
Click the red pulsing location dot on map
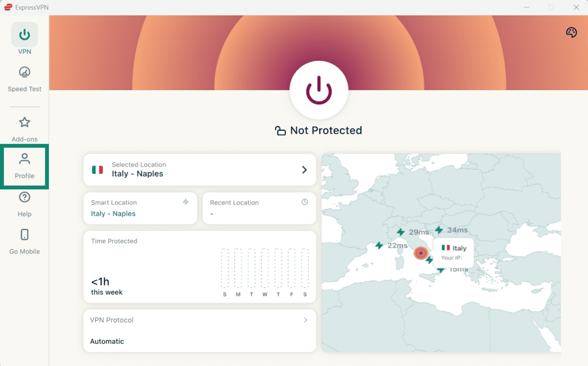421,253
